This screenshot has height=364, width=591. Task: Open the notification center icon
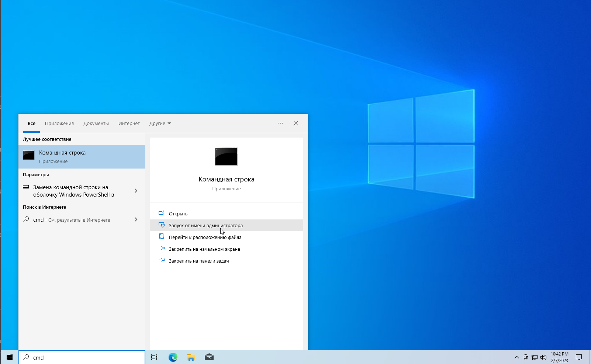coord(579,357)
